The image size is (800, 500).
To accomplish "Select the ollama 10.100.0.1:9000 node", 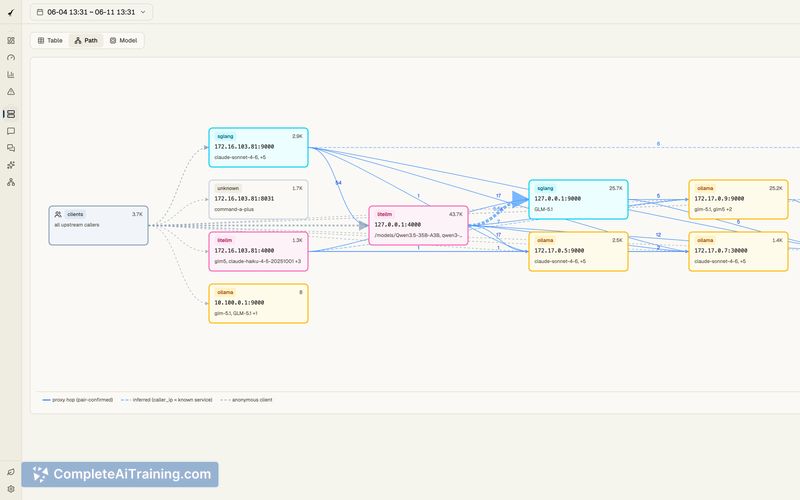I will pos(258,304).
